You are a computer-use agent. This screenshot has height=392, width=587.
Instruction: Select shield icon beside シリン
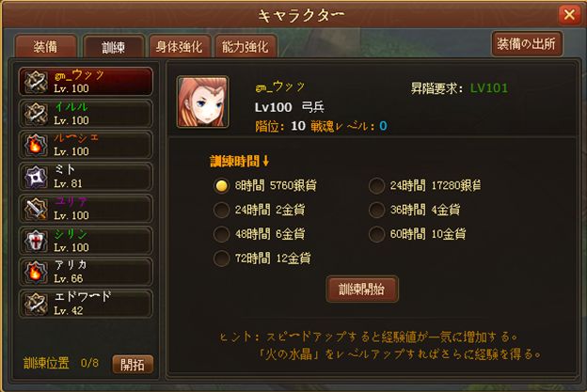pyautogui.click(x=36, y=241)
